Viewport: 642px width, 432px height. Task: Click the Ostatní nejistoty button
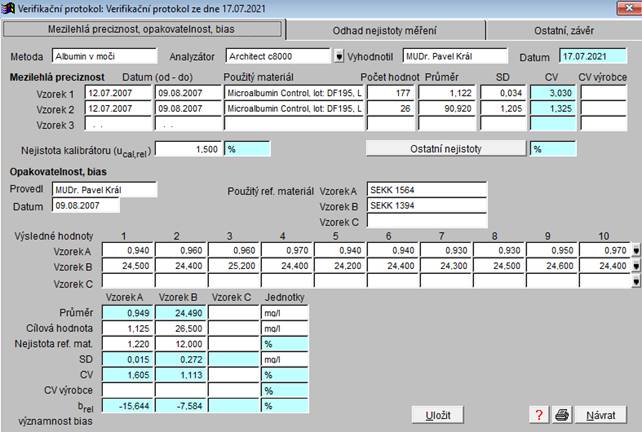[446, 148]
